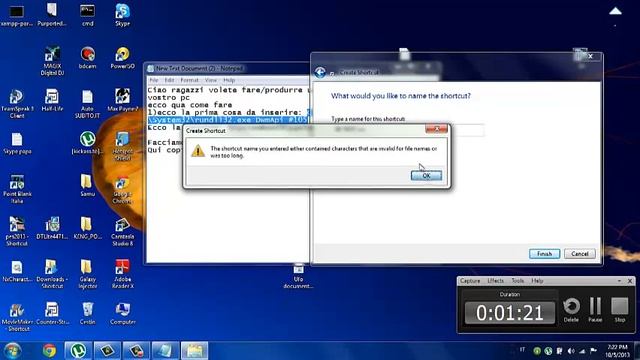Open the Help menu in Notepad
Screen dimensions: 640x360
pos(229,80)
